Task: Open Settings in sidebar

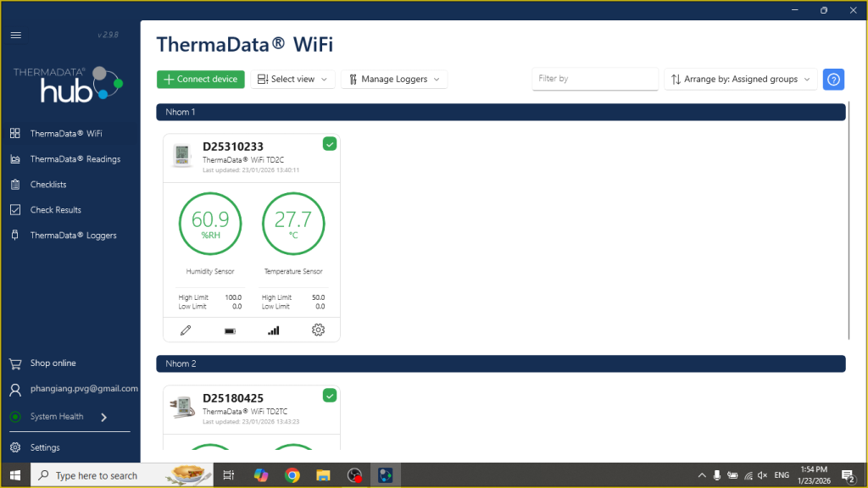Action: coord(45,447)
